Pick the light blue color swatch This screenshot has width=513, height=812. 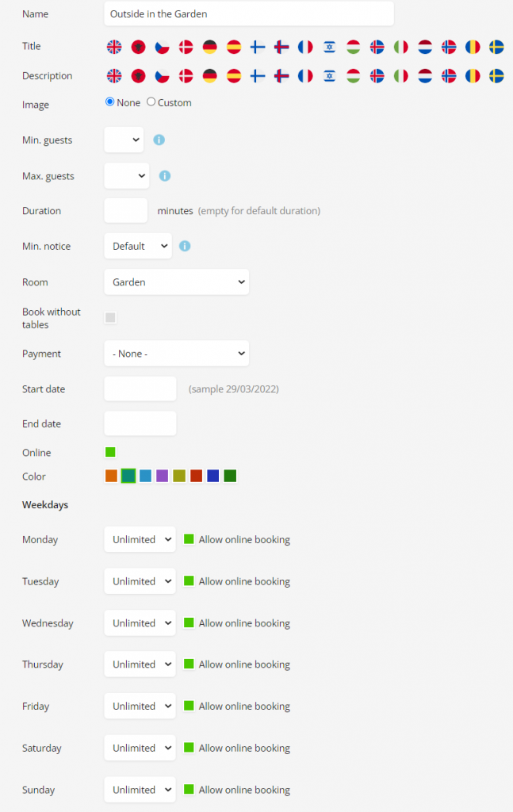145,476
